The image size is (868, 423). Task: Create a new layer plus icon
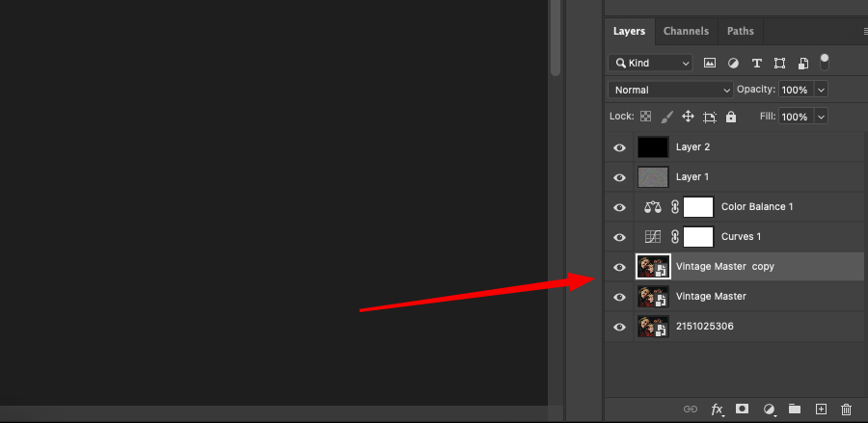tap(821, 410)
